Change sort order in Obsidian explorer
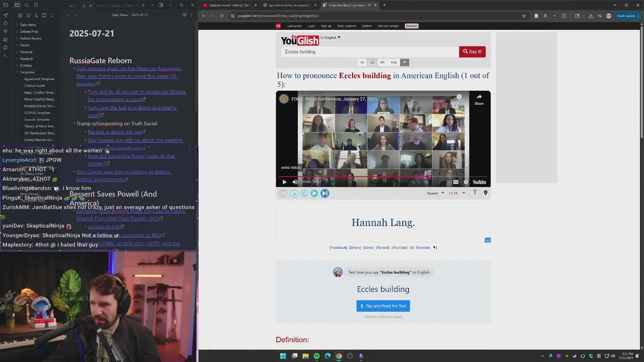This screenshot has height=362, width=644. click(x=36, y=15)
